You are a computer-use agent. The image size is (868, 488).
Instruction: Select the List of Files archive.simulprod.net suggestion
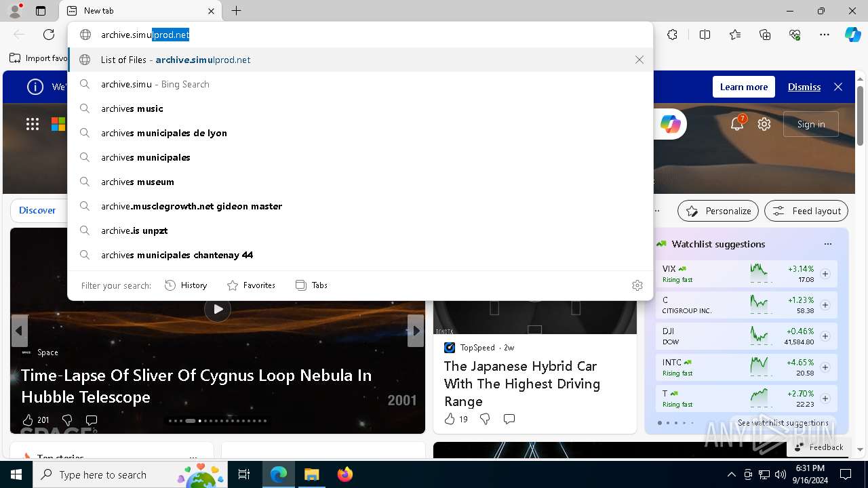point(360,60)
